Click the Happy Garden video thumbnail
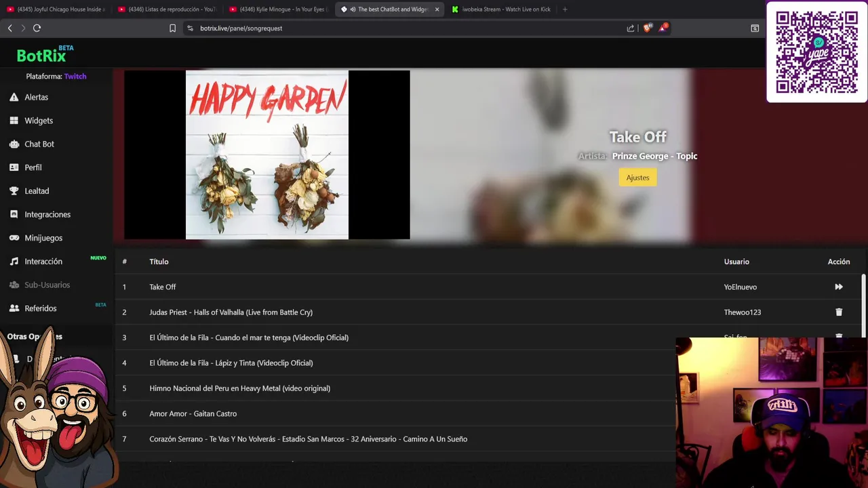 pos(267,155)
